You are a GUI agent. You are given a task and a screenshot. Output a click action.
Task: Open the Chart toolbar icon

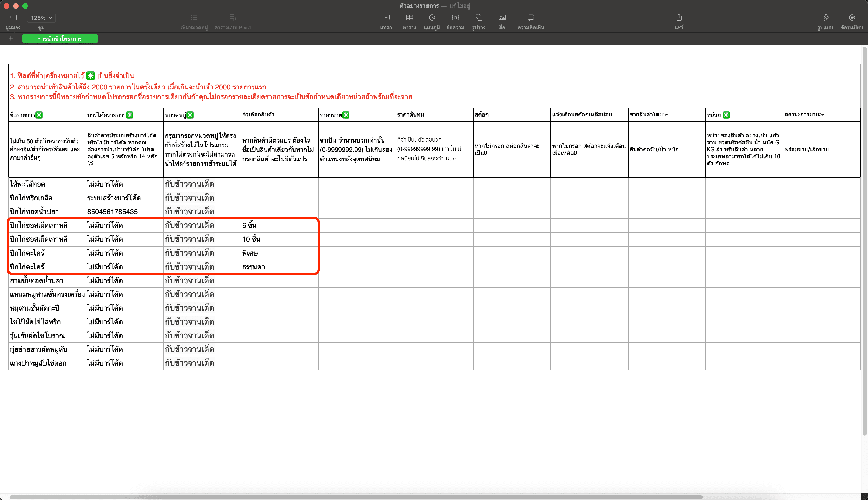[x=432, y=17]
